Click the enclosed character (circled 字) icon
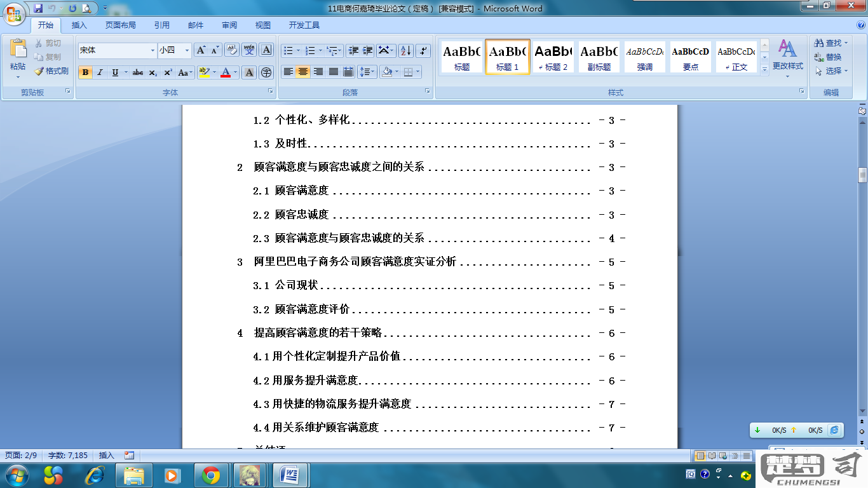Viewport: 868px width, 488px height. coord(266,72)
